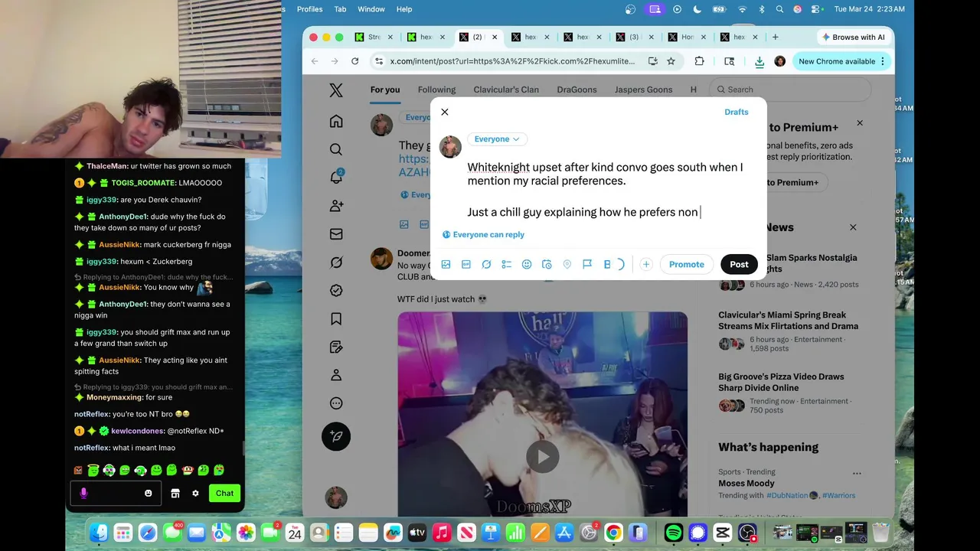Open Profile in X sidebar

336,375
